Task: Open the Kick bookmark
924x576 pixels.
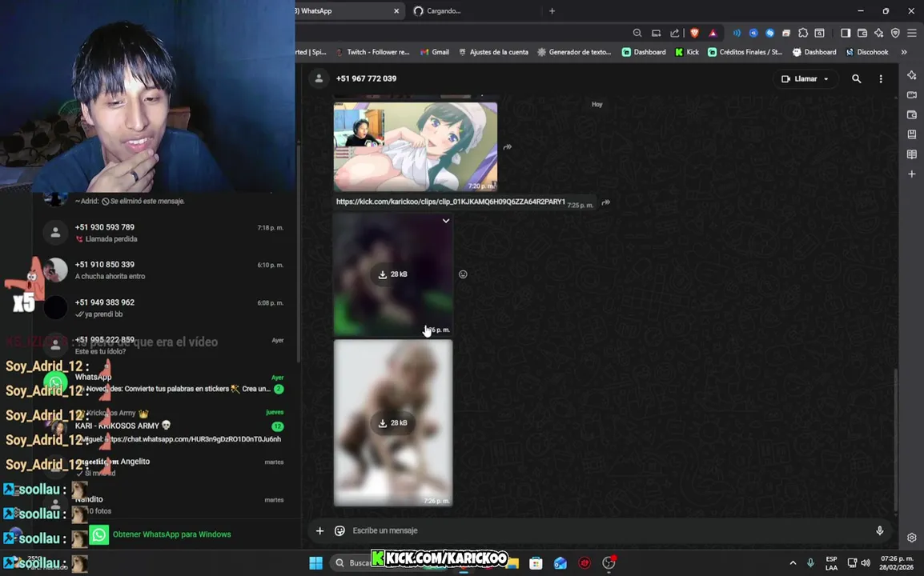Action: [687, 52]
